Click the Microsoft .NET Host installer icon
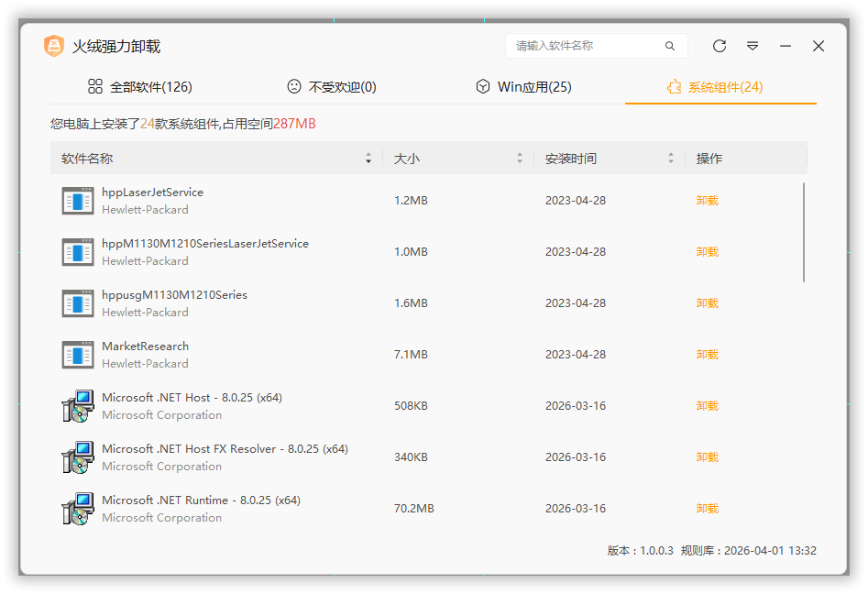 78,406
